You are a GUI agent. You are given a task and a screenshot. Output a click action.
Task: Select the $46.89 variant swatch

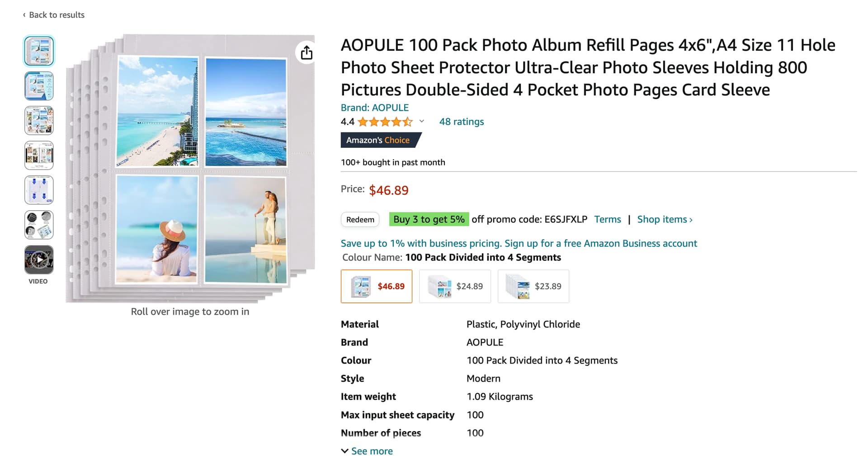pos(377,286)
